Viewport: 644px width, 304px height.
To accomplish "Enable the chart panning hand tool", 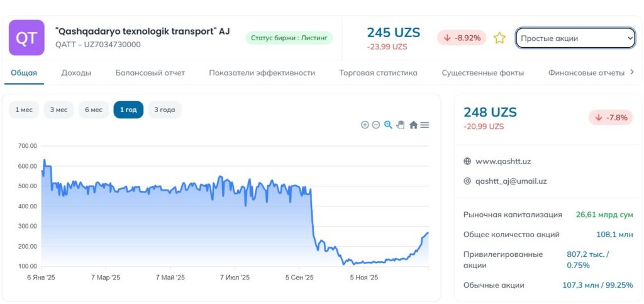I will click(400, 125).
